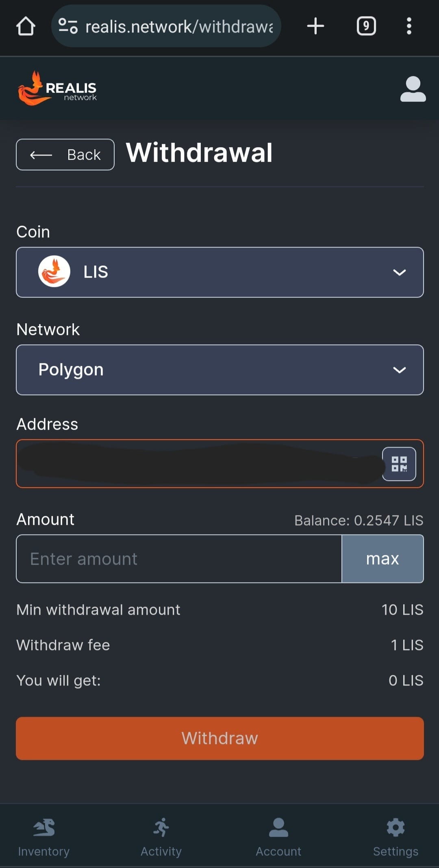Scan address with the QR code icon
The width and height of the screenshot is (439, 868).
click(x=399, y=464)
